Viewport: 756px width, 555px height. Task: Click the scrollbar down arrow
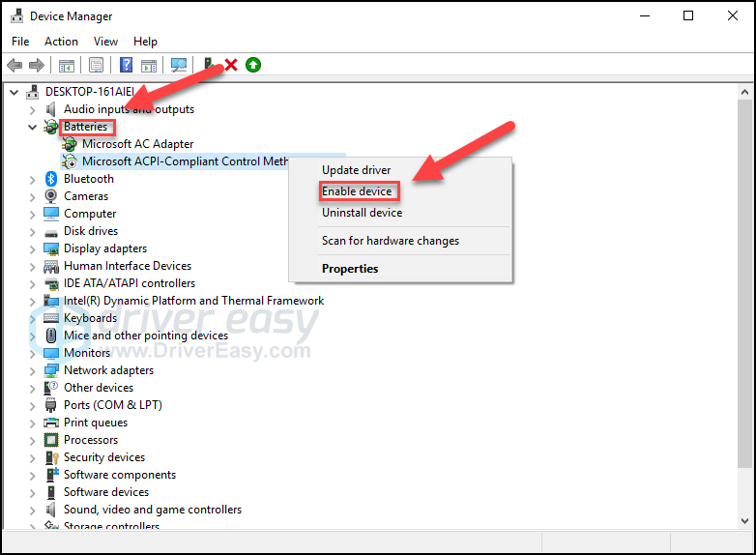pos(744,521)
